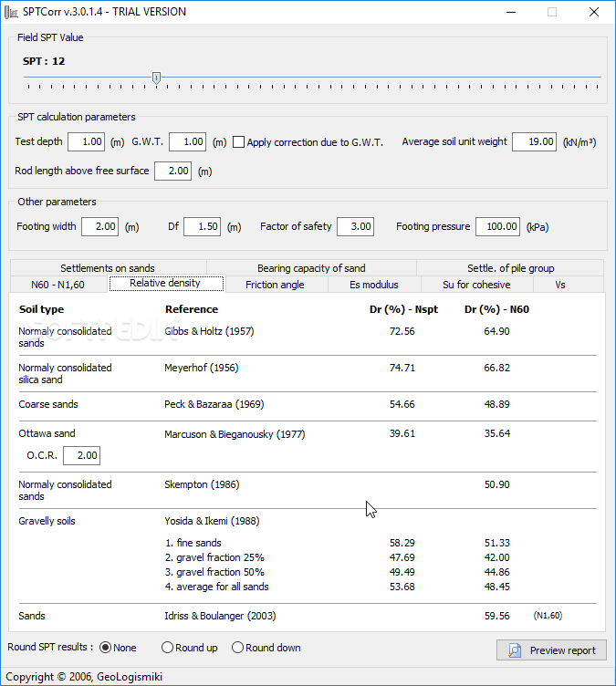The image size is (616, 686).
Task: Close the SPTCorr window
Action: 594,12
